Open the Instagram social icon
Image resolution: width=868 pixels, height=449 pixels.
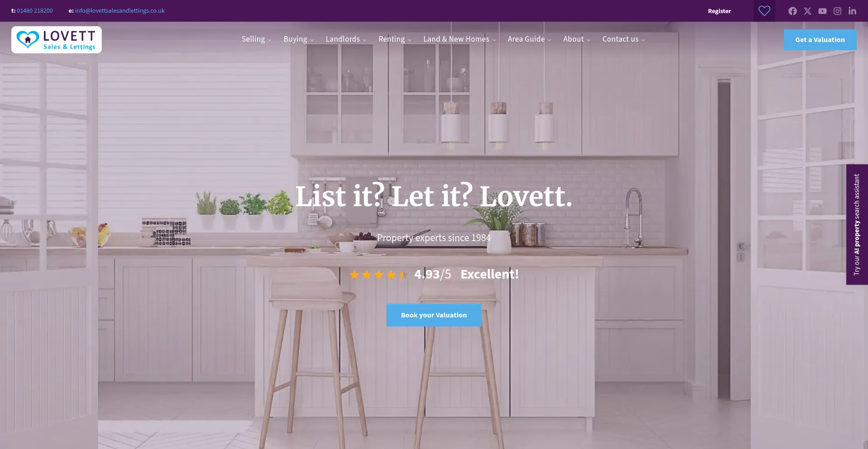[x=837, y=11]
